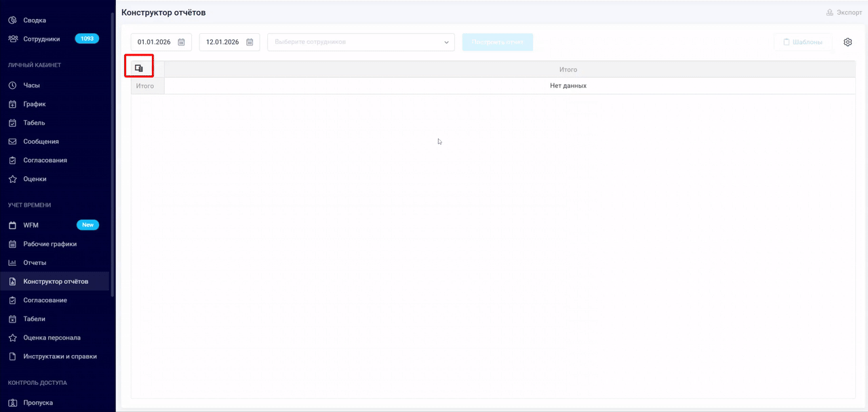Viewport: 868px width, 412px height.
Task: Select Табели in the sidebar
Action: pos(34,318)
